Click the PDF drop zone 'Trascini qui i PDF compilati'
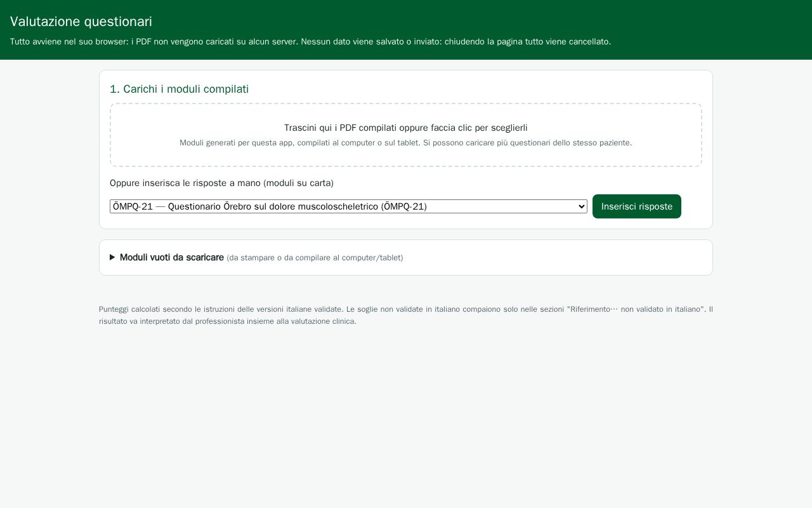 click(406, 135)
